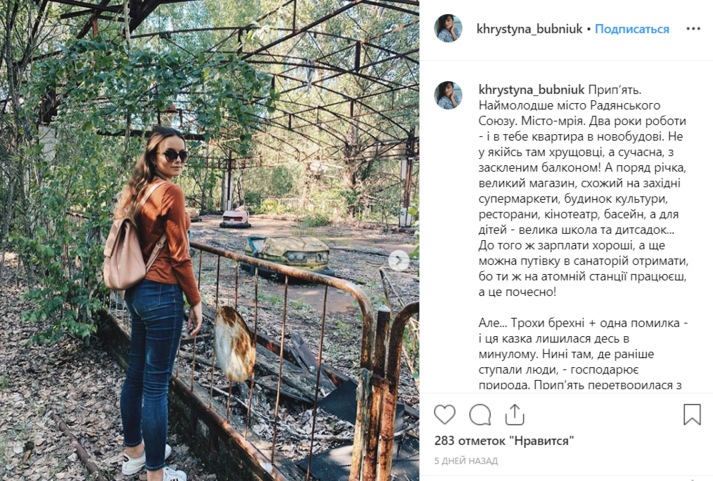
Task: Click the pink bumper car in background
Action: [235, 219]
